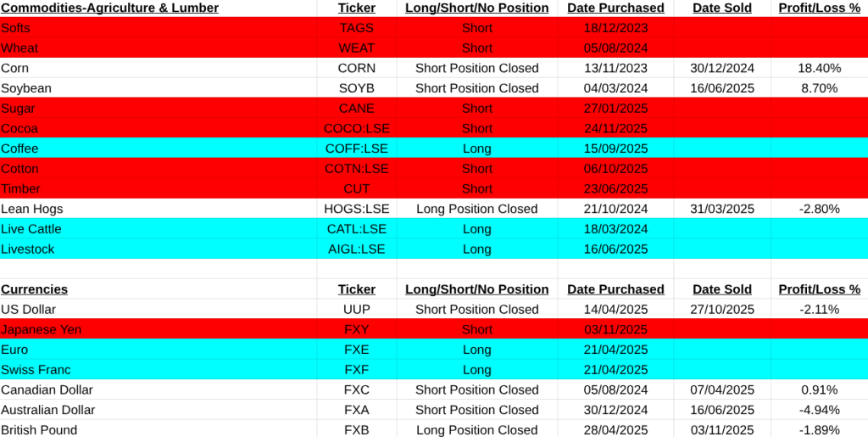Select the COCO:LSE ticker cell

[356, 129]
